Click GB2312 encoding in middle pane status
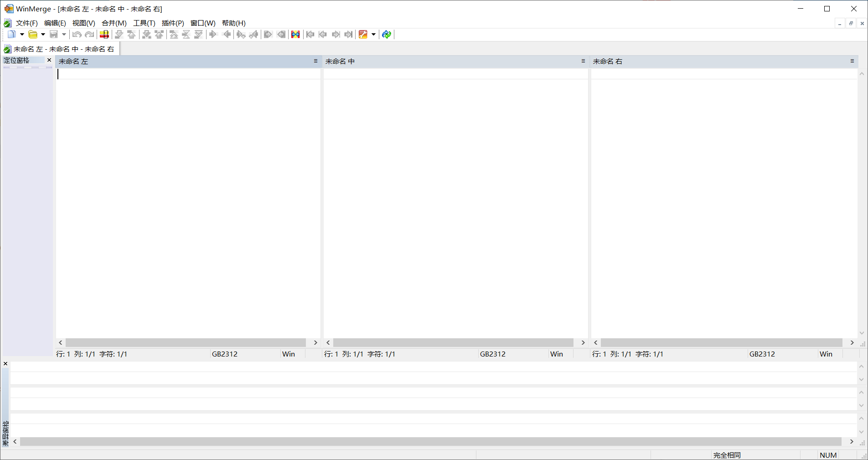 pyautogui.click(x=493, y=354)
